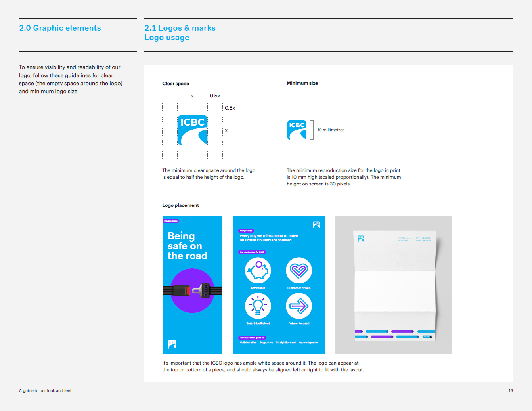Select the letterhead mockup thumbnail
Viewport: 532px width, 411px height.
(393, 285)
